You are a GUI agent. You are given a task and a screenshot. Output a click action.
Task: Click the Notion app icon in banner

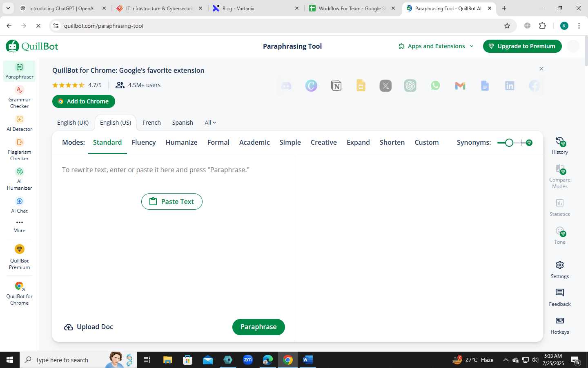point(336,86)
